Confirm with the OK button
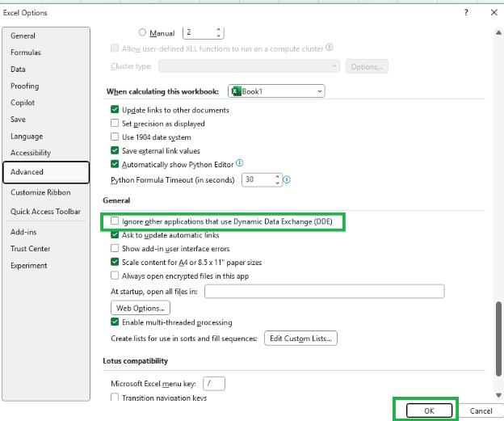This screenshot has height=421, width=504. (x=429, y=410)
